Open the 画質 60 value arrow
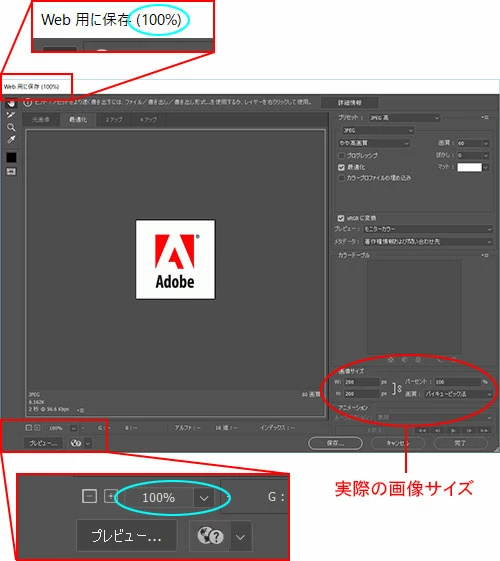The image size is (500, 561). pos(485,143)
